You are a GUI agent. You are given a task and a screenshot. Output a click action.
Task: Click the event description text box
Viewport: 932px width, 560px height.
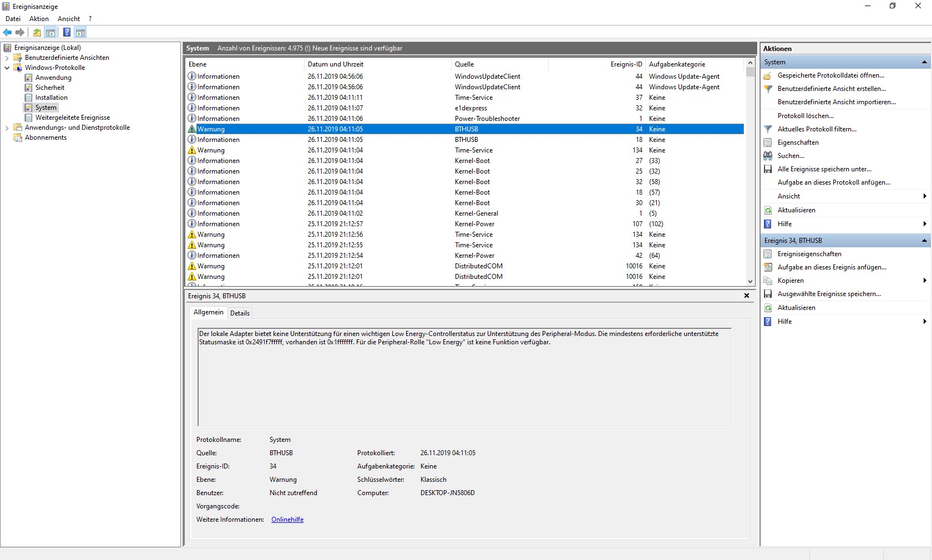(x=464, y=377)
